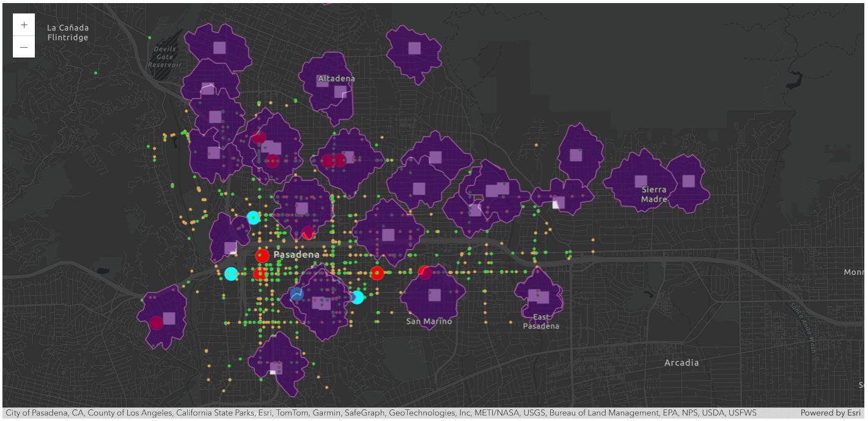Select the easternmost purple square right of Sierra Madre
Viewport: 868px width, 421px height.
[688, 181]
